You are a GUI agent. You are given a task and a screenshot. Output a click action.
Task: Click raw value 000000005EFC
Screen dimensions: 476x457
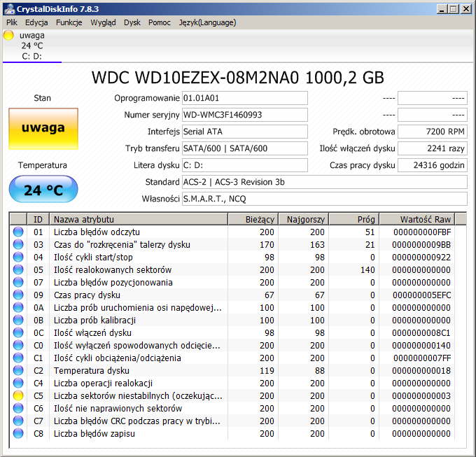[421, 295]
